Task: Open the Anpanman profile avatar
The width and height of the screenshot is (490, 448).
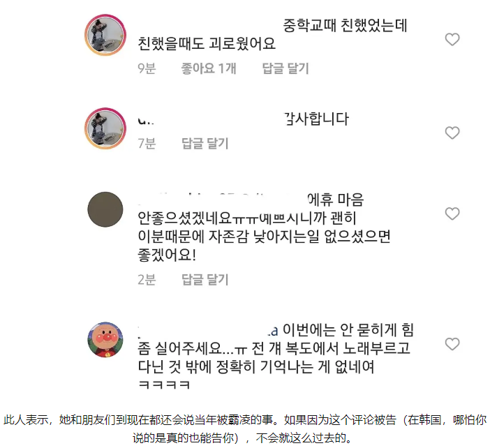Action: tap(105, 340)
